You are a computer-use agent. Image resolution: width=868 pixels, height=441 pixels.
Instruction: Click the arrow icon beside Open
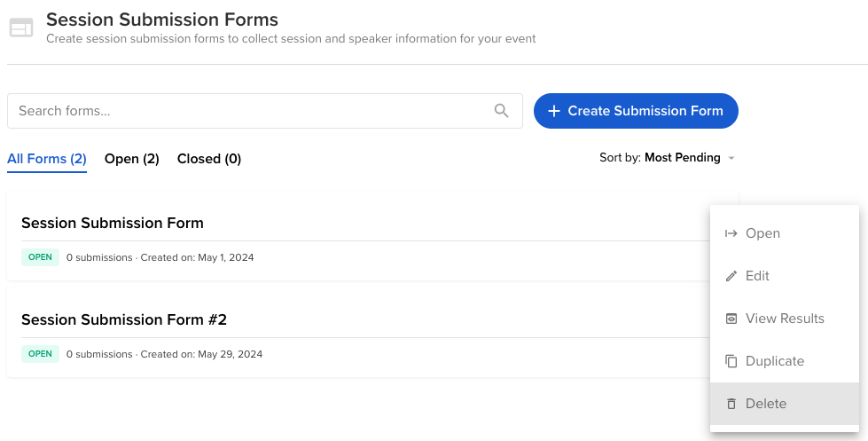[x=731, y=233]
